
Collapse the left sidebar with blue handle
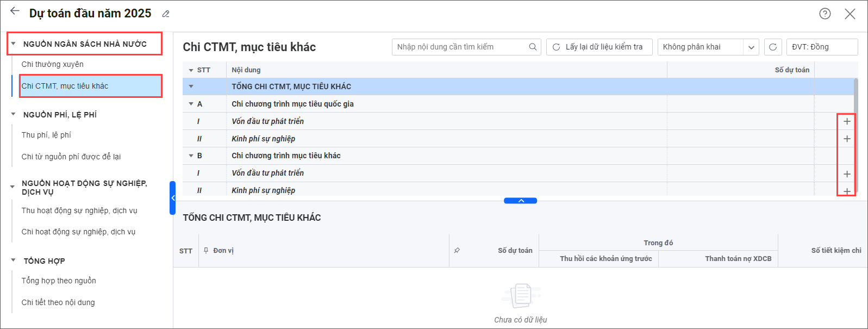(x=172, y=198)
